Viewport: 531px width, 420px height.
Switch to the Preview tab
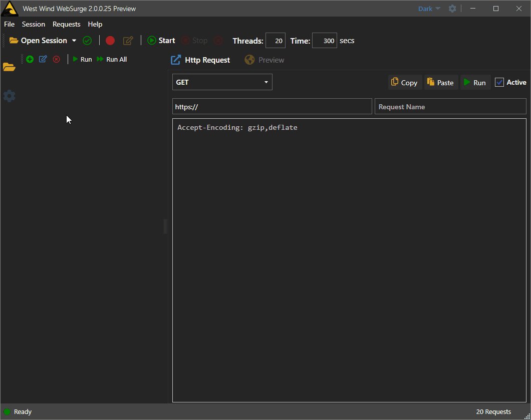pos(264,60)
